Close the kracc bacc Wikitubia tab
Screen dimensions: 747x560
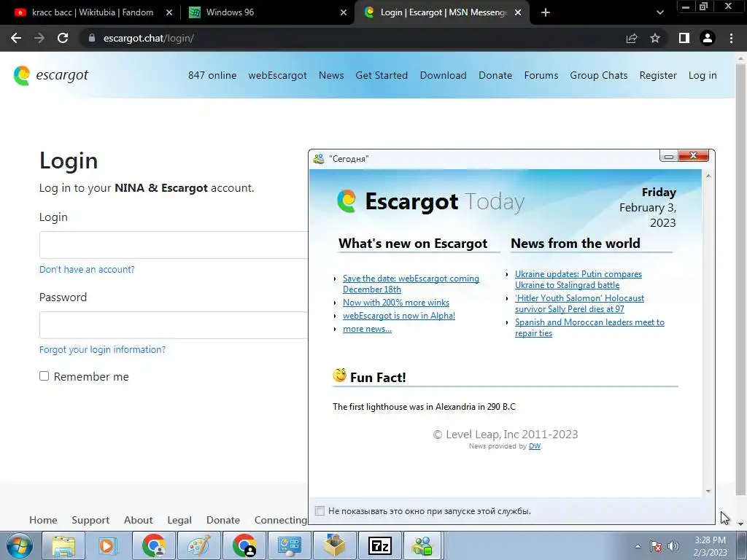tap(169, 12)
